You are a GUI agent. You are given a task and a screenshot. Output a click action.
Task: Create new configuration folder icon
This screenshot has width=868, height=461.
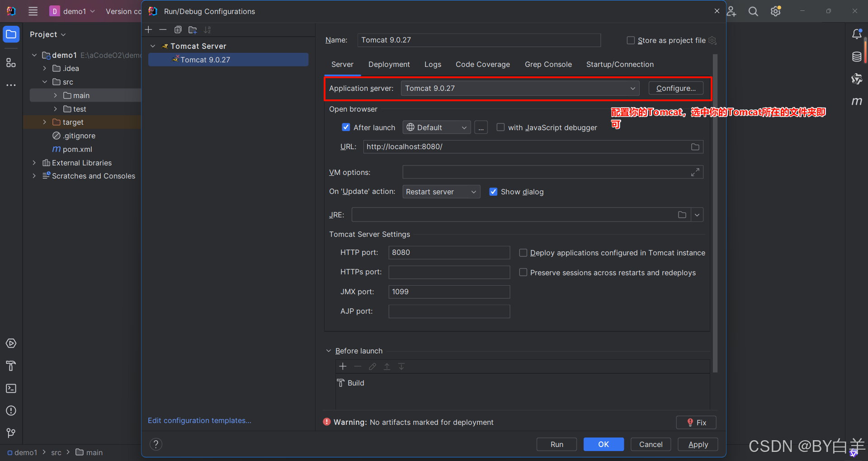[x=193, y=30]
